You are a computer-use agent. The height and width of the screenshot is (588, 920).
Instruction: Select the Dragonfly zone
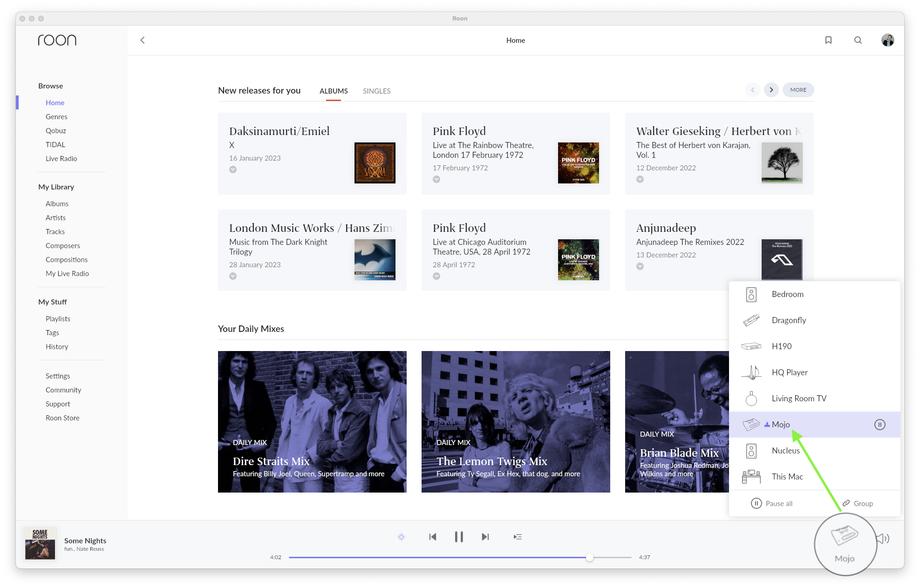click(x=814, y=320)
